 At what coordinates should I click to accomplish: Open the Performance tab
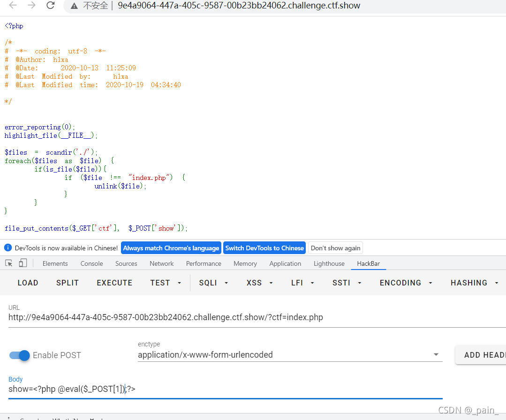(204, 263)
